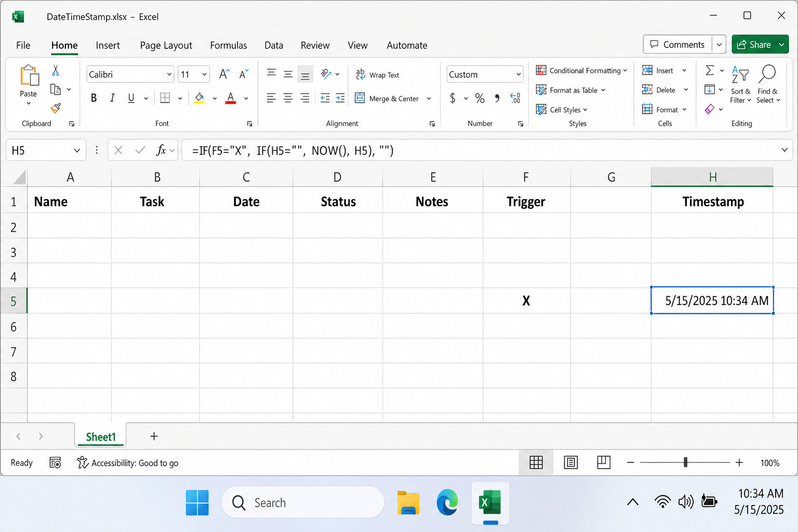
Task: Decrease indent in Alignment group
Action: 325,98
